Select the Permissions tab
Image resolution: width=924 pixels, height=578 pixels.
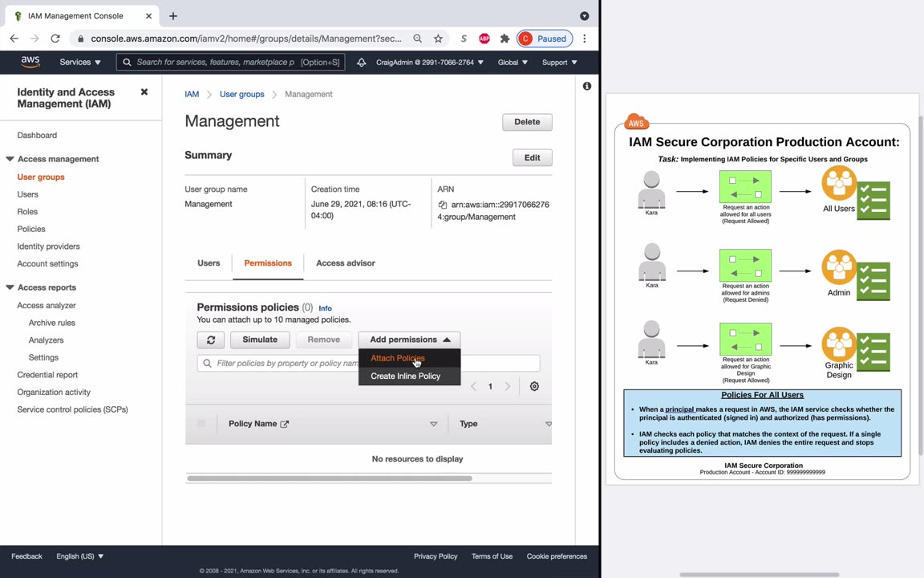click(268, 263)
